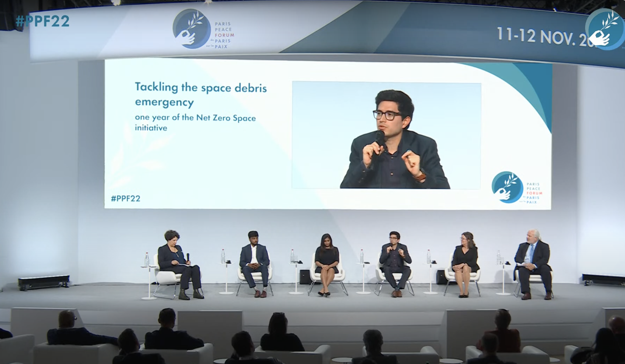Viewport: 625px width, 364px height.
Task: Click the stage light bar on right
Action: pos(603,279)
